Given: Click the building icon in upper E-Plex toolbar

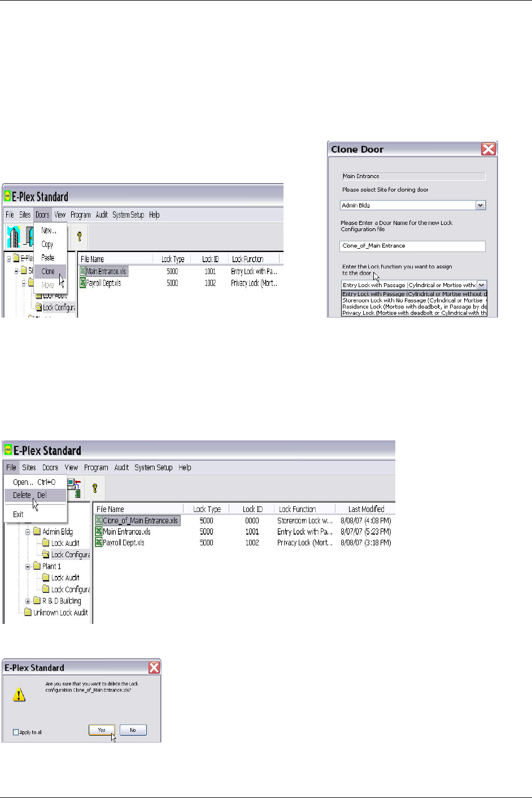Looking at the screenshot, I should pos(13,236).
